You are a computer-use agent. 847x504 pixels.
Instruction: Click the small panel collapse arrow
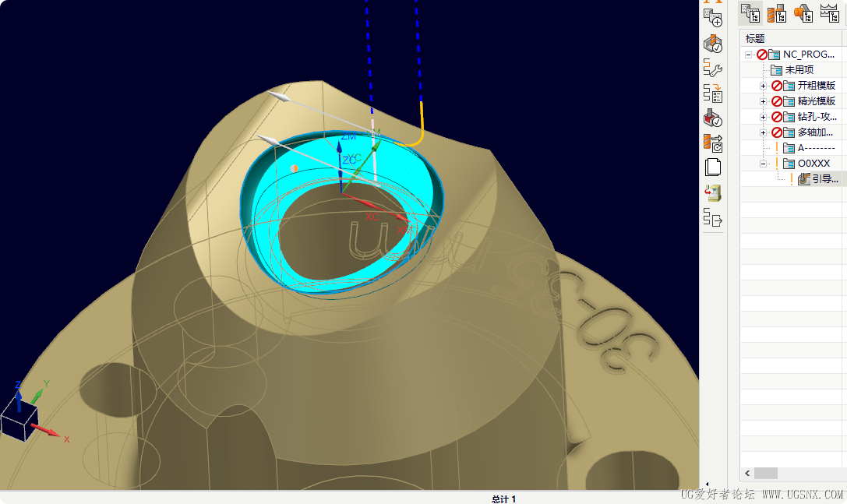707,484
